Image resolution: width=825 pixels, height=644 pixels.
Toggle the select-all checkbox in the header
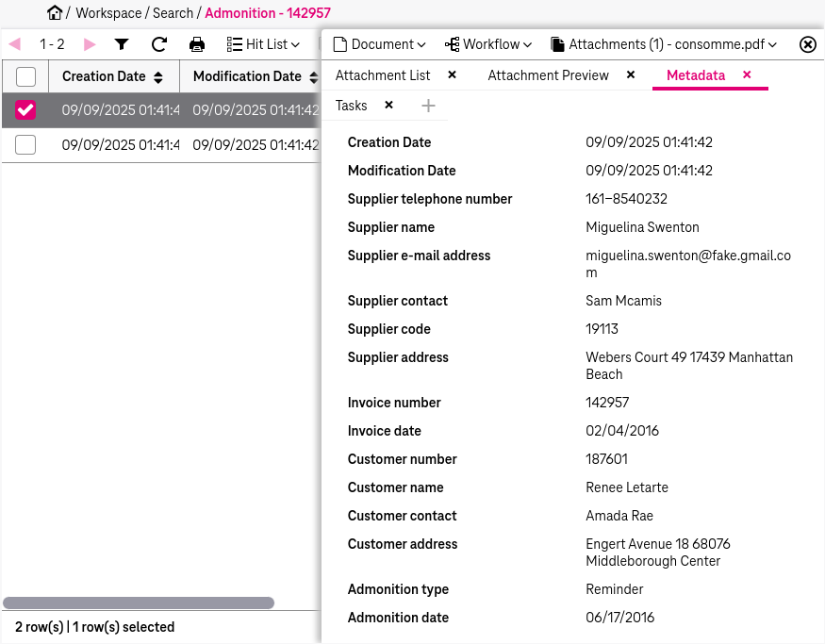coord(25,76)
